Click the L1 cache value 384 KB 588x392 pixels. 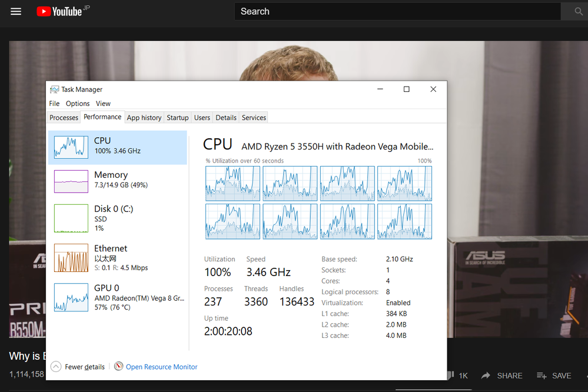396,314
